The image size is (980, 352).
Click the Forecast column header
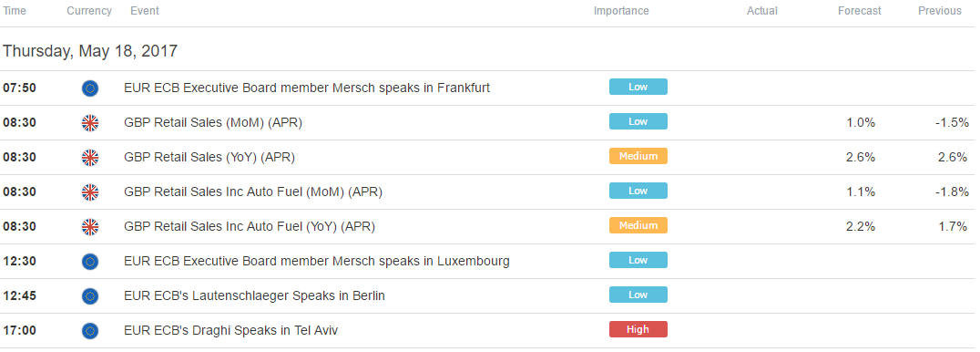860,11
